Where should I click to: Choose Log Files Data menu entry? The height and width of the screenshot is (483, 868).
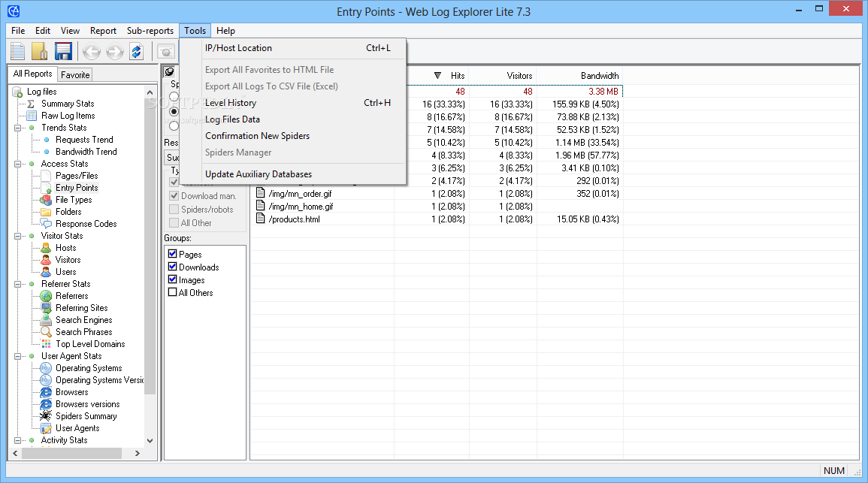pyautogui.click(x=293, y=119)
